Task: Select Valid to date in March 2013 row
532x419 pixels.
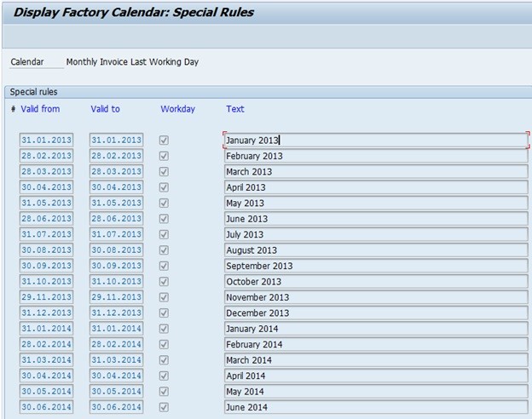Action: click(x=116, y=171)
